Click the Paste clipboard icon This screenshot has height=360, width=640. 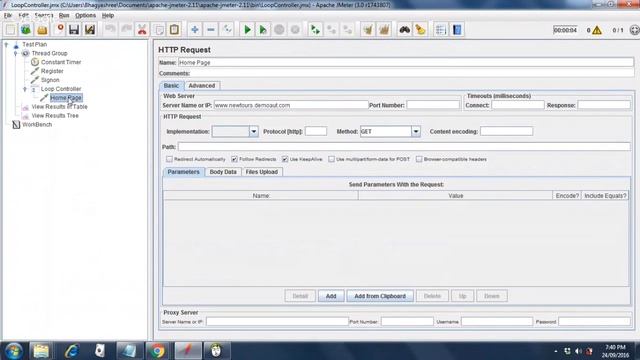click(x=174, y=29)
